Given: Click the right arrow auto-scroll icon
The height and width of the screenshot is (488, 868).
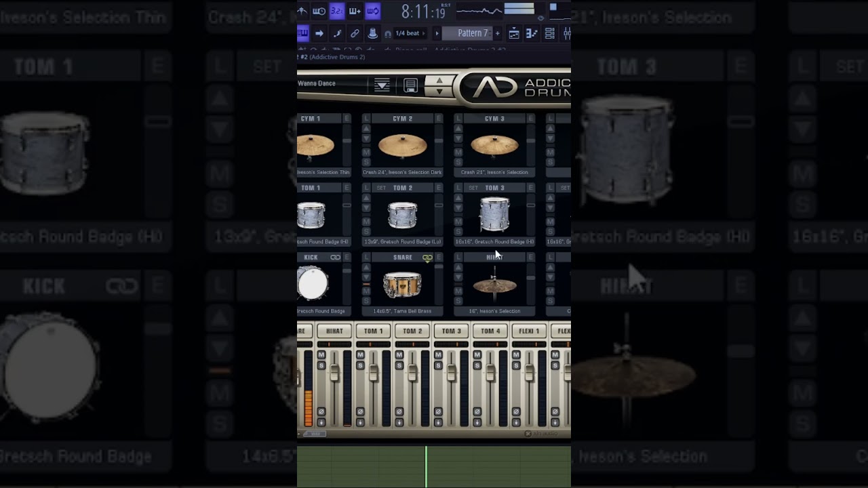Looking at the screenshot, I should 319,33.
